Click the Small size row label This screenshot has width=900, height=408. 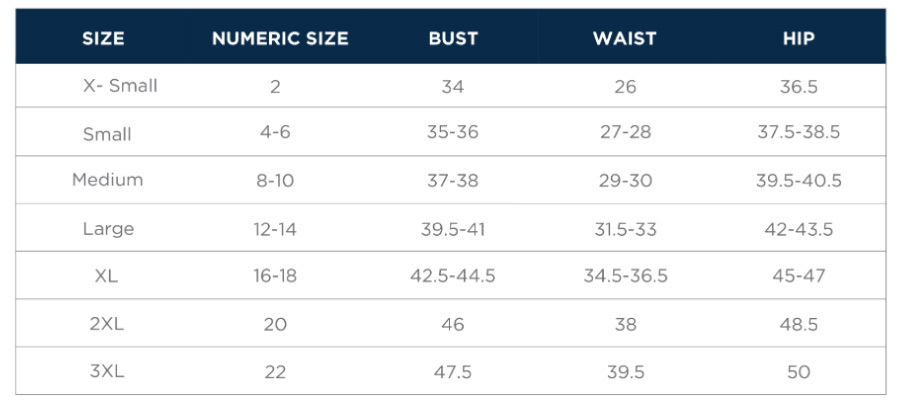point(108,134)
